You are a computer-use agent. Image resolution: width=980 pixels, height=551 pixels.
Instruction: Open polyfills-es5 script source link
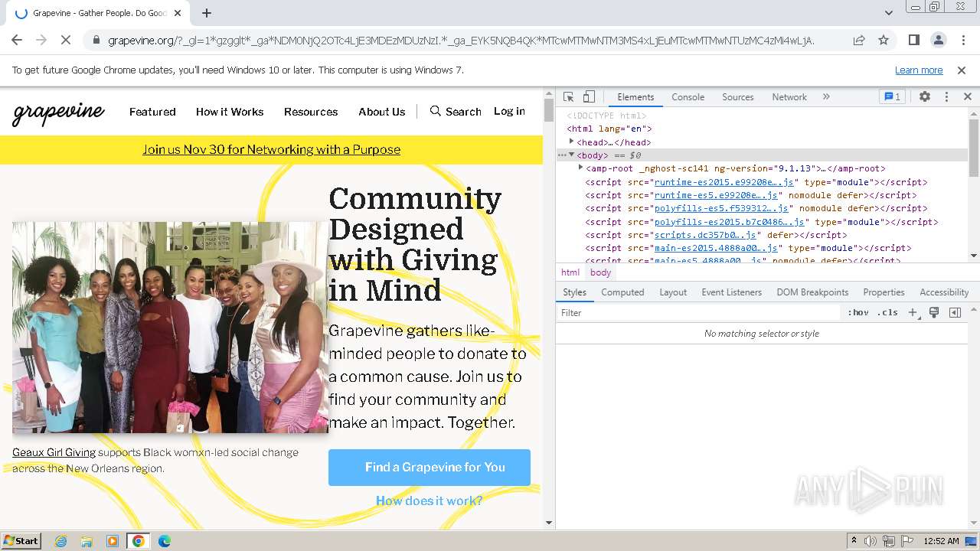pyautogui.click(x=720, y=208)
